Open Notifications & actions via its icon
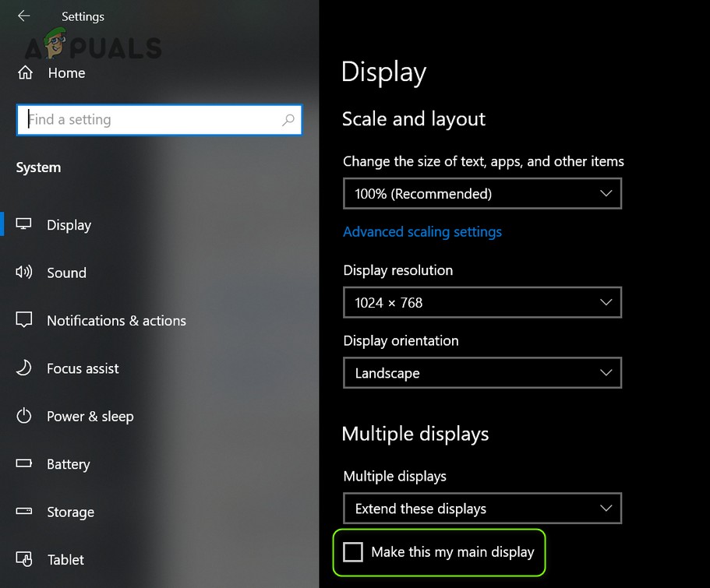The width and height of the screenshot is (710, 588). [x=24, y=320]
